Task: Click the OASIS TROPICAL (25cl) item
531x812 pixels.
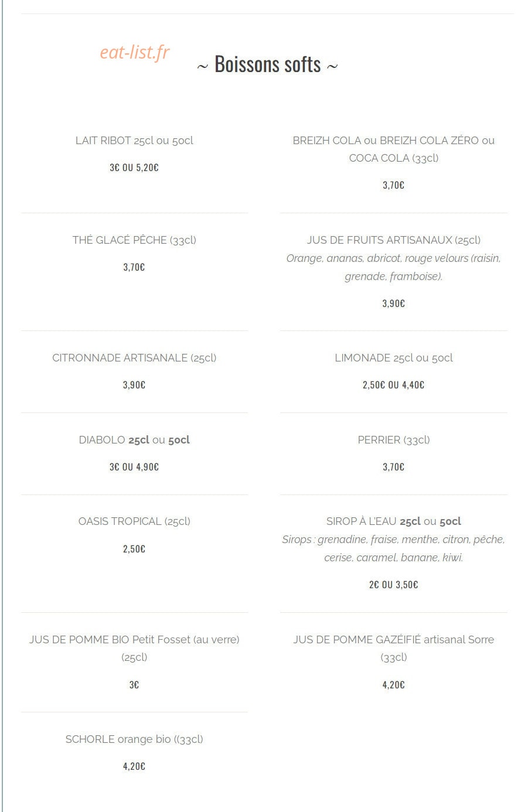Action: pos(134,521)
